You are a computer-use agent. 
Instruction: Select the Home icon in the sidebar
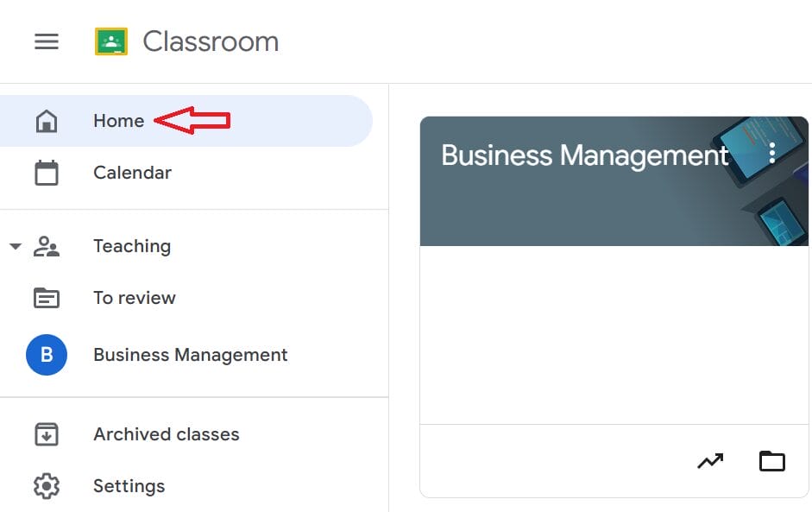click(x=47, y=120)
